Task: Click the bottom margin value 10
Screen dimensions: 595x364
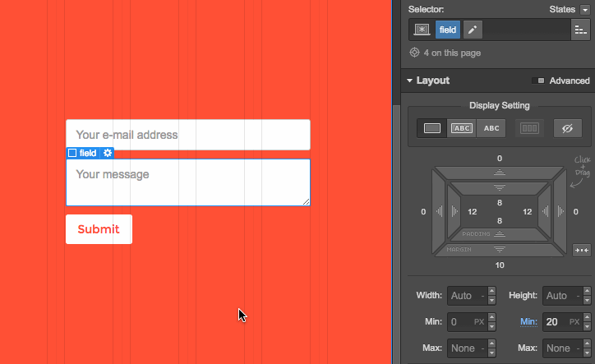Action: (500, 265)
